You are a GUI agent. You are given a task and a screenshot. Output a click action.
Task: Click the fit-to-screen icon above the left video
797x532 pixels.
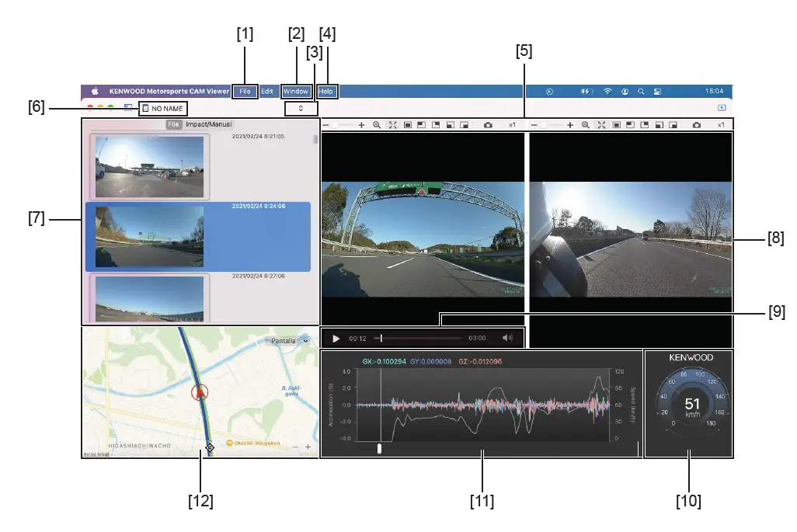392,124
